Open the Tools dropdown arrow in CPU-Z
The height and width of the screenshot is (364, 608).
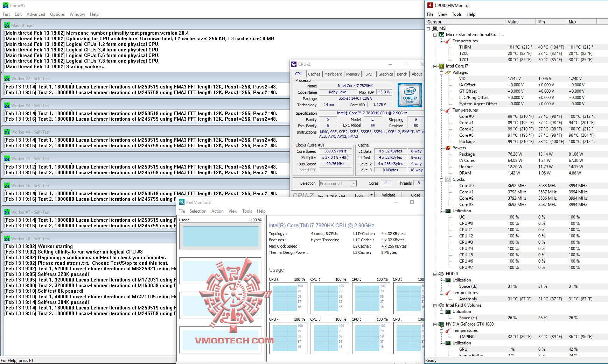(371, 195)
